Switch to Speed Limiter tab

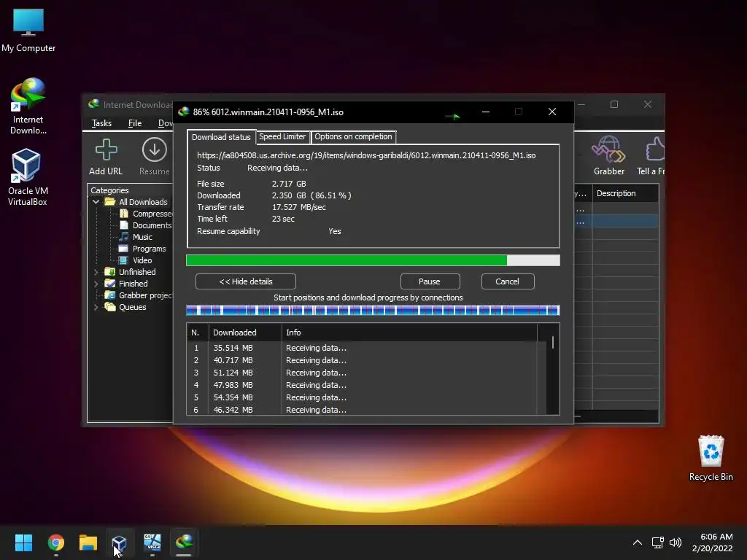pyautogui.click(x=282, y=136)
